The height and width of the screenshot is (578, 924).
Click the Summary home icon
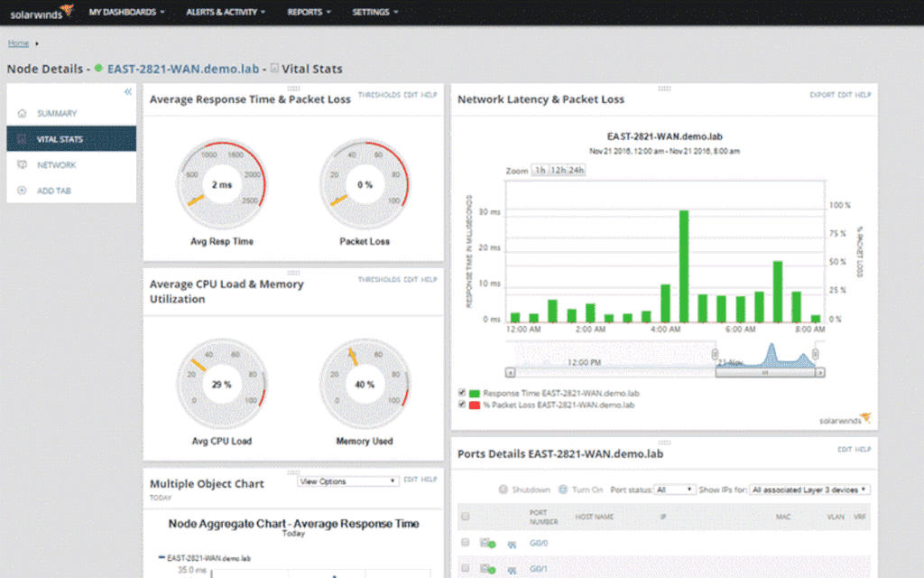pyautogui.click(x=23, y=113)
